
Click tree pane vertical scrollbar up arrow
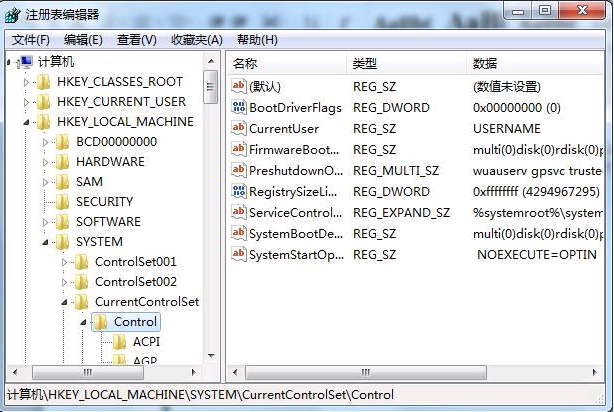tap(211, 61)
